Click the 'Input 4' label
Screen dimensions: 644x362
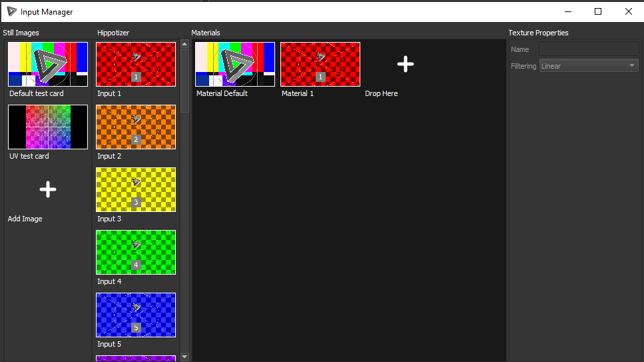pyautogui.click(x=109, y=281)
